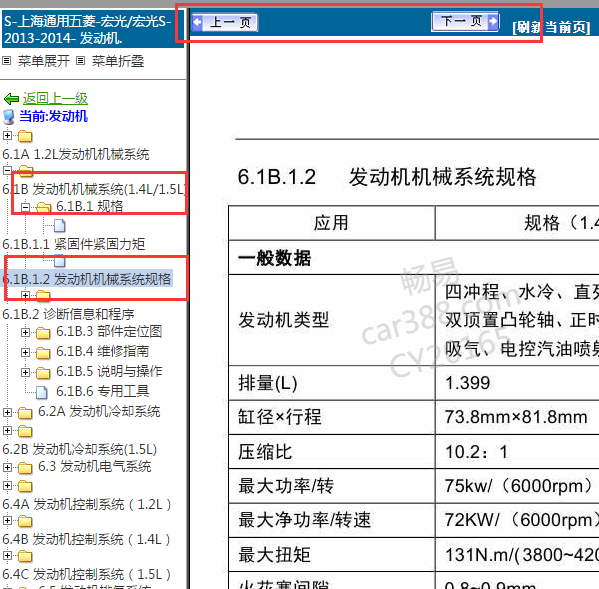Click the 一般数据 section header row
599x589 pixels.
(x=414, y=258)
